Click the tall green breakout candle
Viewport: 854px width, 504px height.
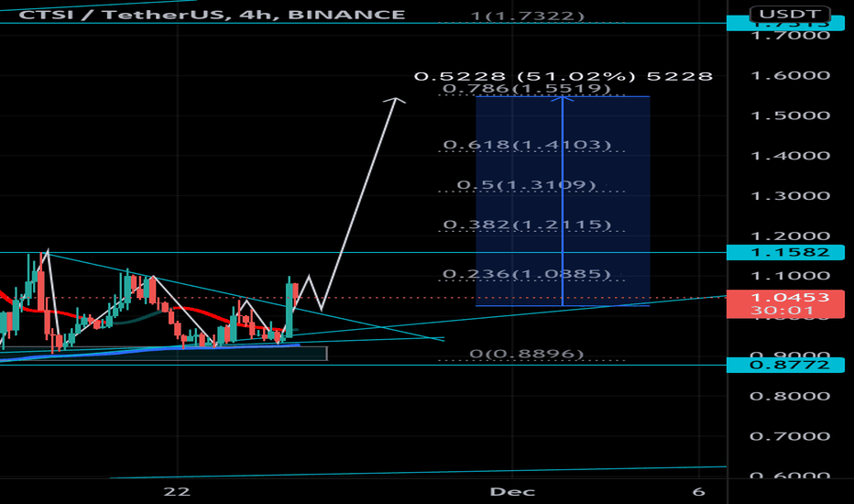point(289,308)
